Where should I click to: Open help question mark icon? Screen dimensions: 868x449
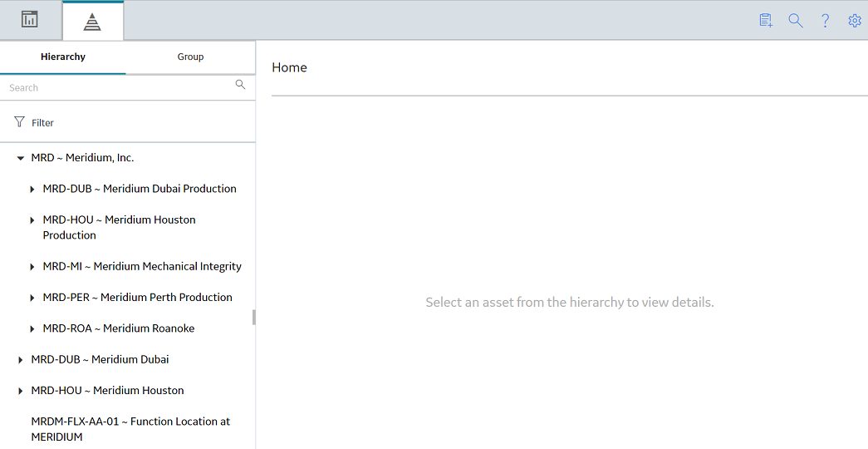coord(825,21)
